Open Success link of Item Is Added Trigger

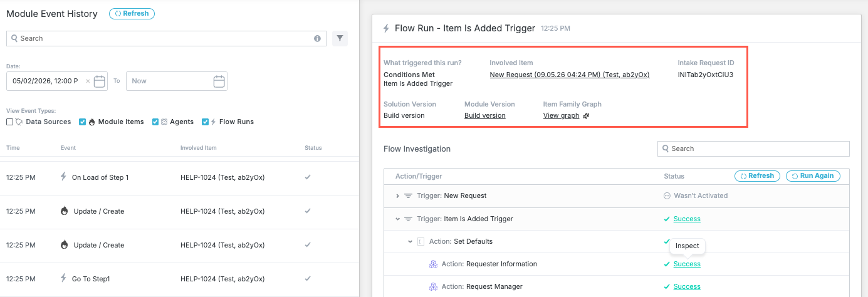[687, 219]
